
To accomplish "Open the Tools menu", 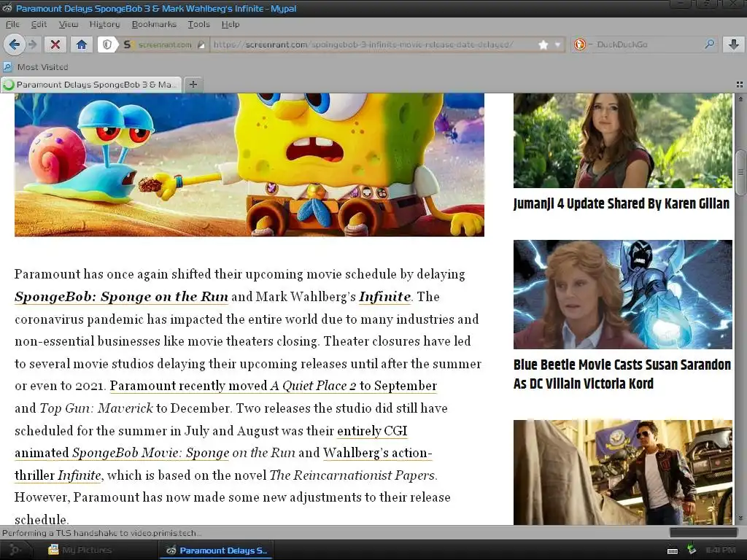I will (x=198, y=24).
